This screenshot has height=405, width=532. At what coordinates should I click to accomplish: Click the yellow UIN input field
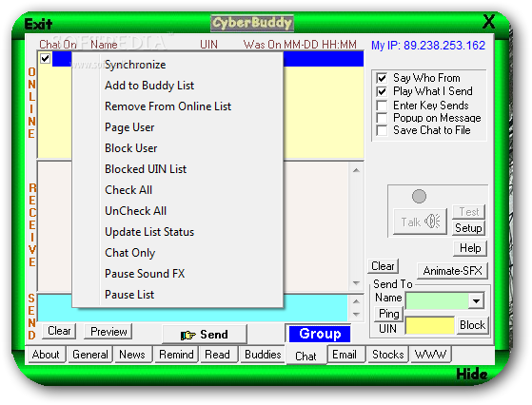pyautogui.click(x=430, y=326)
